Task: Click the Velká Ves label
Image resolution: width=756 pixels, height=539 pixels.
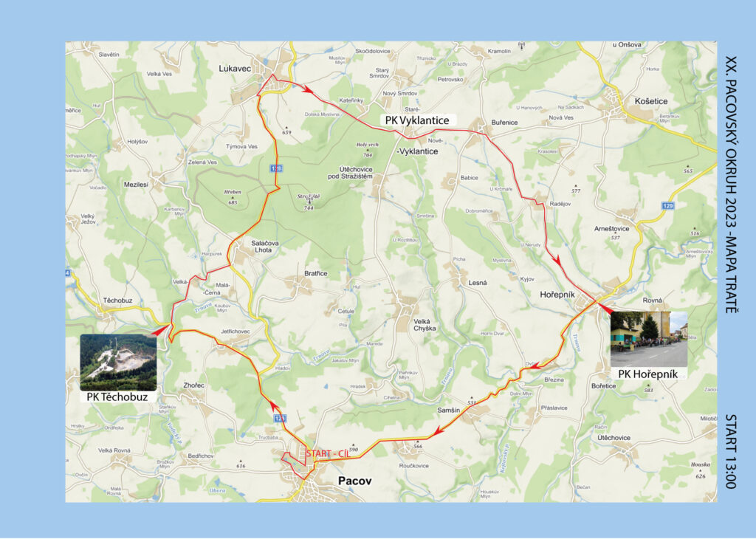Action: click(x=159, y=74)
